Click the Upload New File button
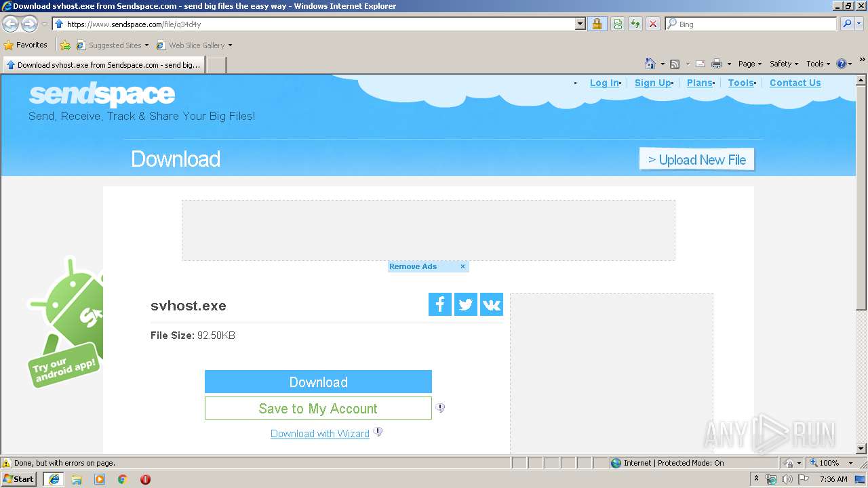The height and width of the screenshot is (488, 868). 696,160
